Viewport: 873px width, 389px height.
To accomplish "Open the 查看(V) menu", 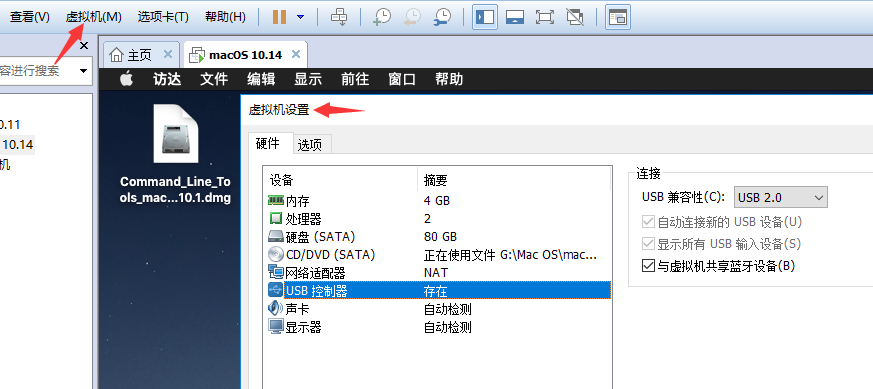I will point(30,17).
